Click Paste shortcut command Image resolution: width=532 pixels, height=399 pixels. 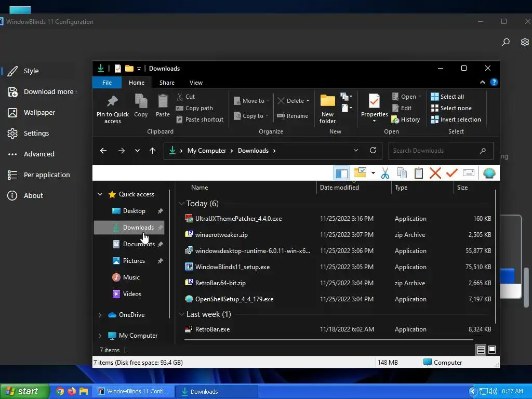tap(200, 119)
